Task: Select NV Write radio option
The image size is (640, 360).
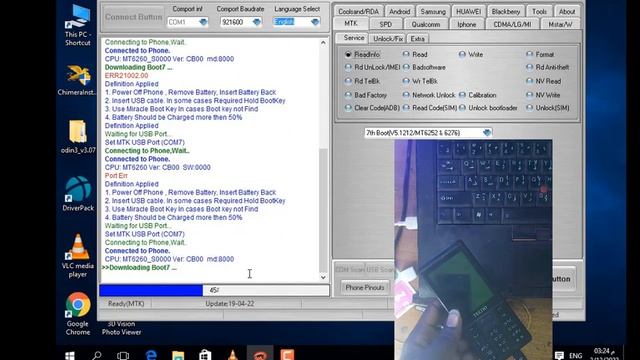Action: coord(544,95)
